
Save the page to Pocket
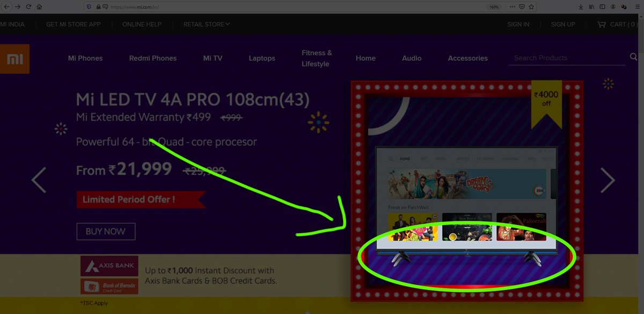(522, 7)
